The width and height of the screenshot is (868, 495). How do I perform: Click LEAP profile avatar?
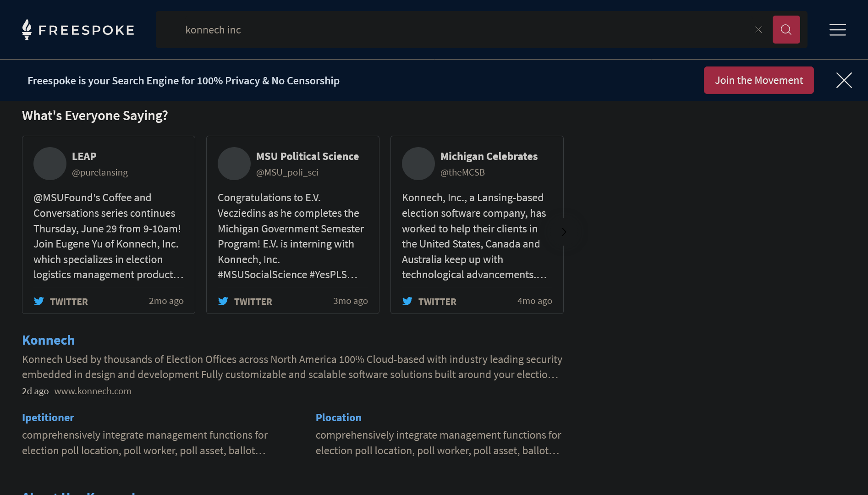coord(50,164)
